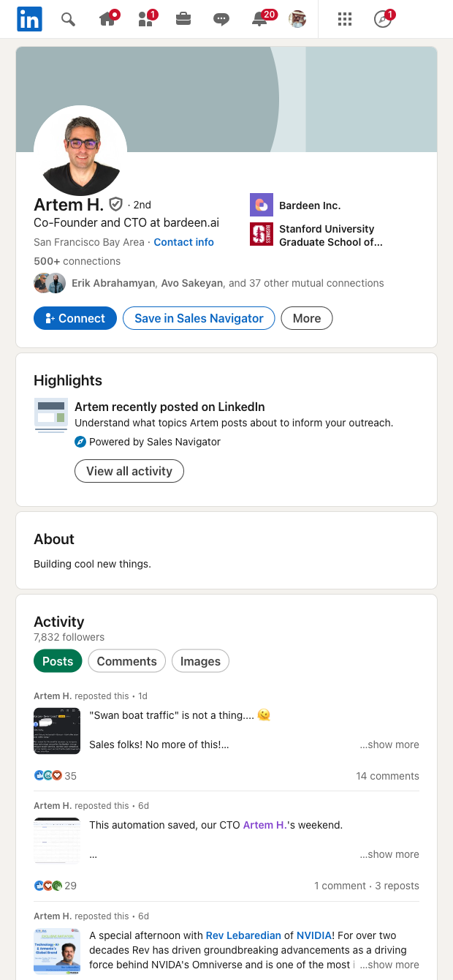View Notifications bell icon
453x980 pixels.
coord(259,20)
